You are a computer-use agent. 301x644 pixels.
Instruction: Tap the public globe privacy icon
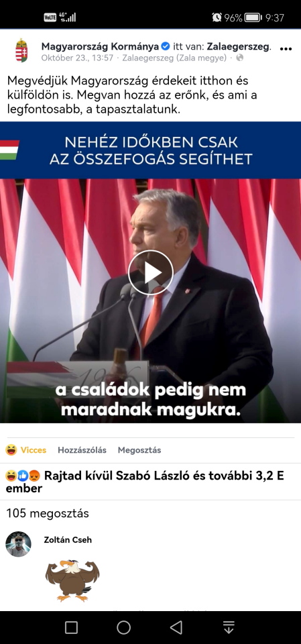240,58
